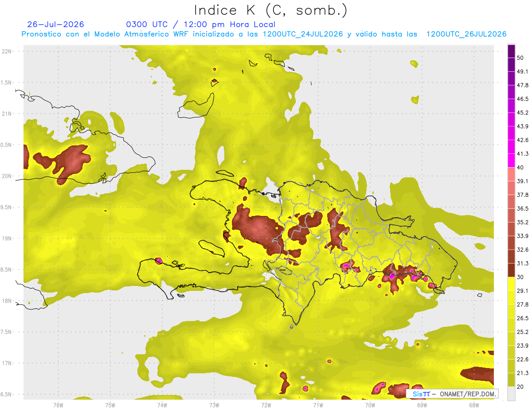Click the colorbar value "21.3"
Image resolution: width=532 pixels, height=411 pixels.
(523, 373)
